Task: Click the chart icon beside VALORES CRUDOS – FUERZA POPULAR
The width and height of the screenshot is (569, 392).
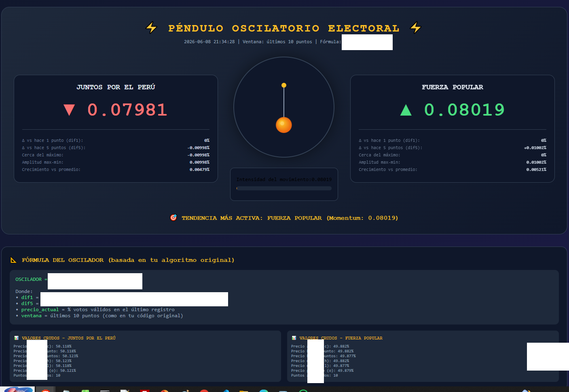Action: click(x=294, y=338)
